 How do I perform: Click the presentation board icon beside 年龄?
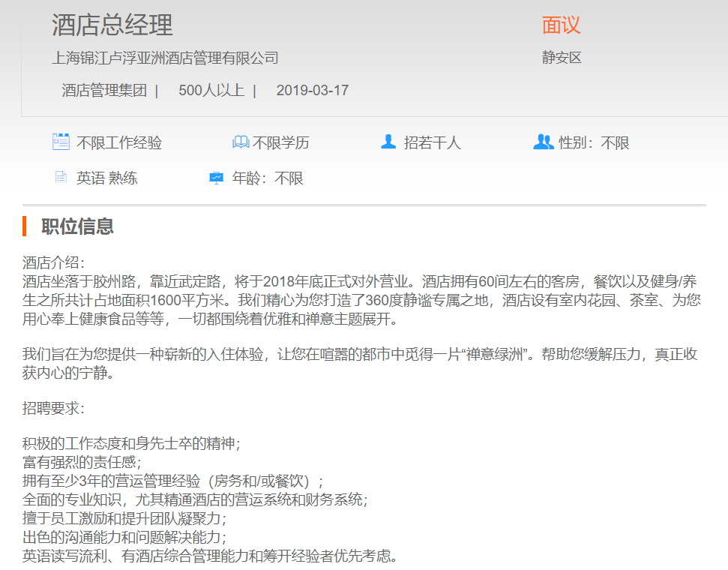216,178
